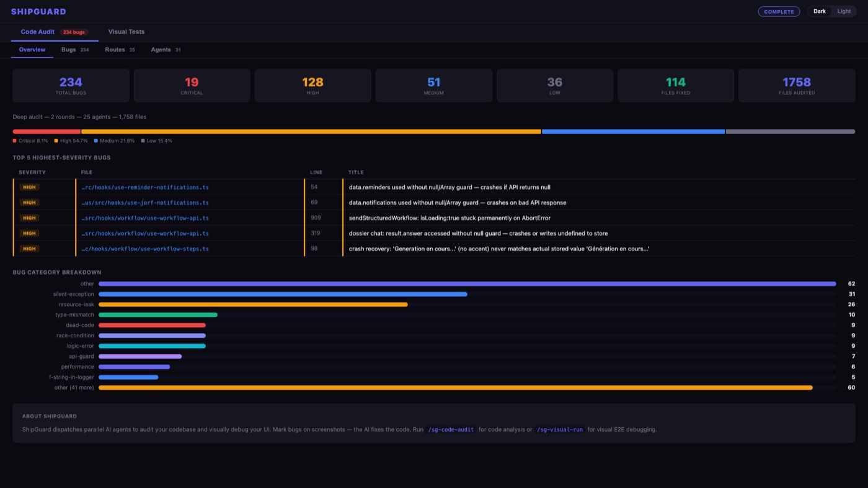Click the TITLE column header

click(x=356, y=172)
